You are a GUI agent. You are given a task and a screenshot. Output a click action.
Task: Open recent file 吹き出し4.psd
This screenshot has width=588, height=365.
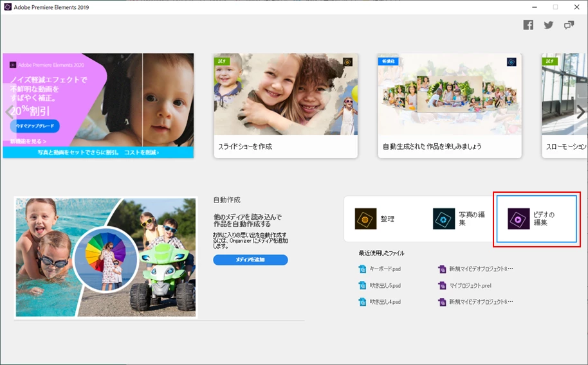[385, 301]
